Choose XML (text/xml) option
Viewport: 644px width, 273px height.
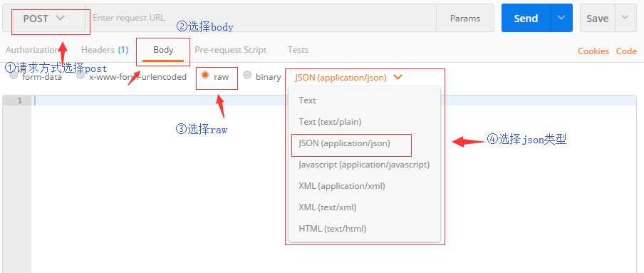[x=364, y=207]
